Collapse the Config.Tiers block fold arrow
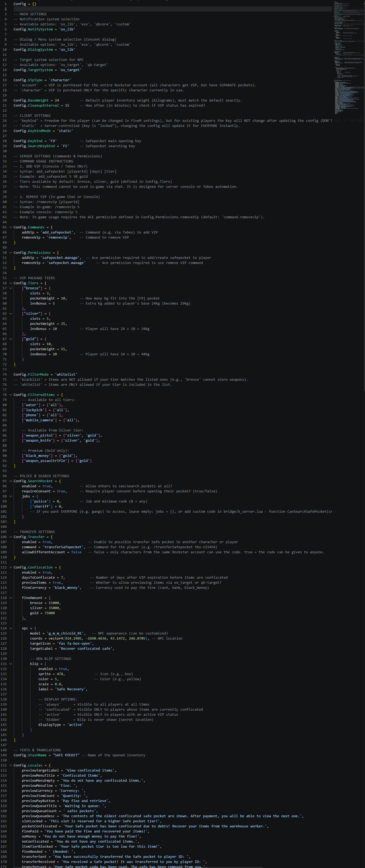365x868 pixels. [x=10, y=283]
